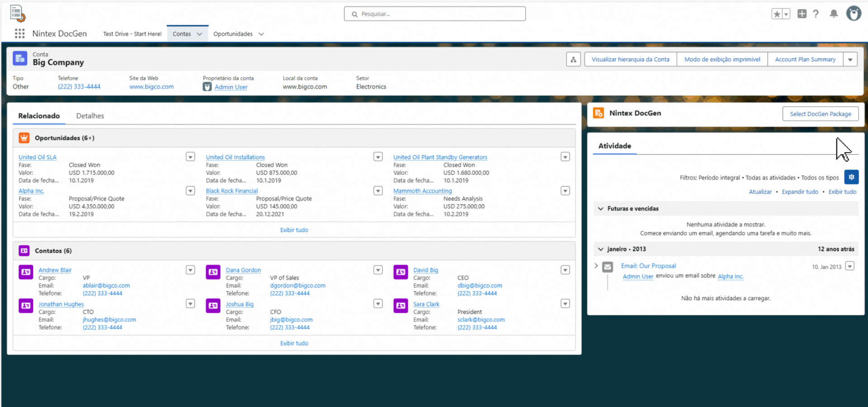This screenshot has width=868, height=407.
Task: Click Sara Clark contact icon
Action: (401, 306)
